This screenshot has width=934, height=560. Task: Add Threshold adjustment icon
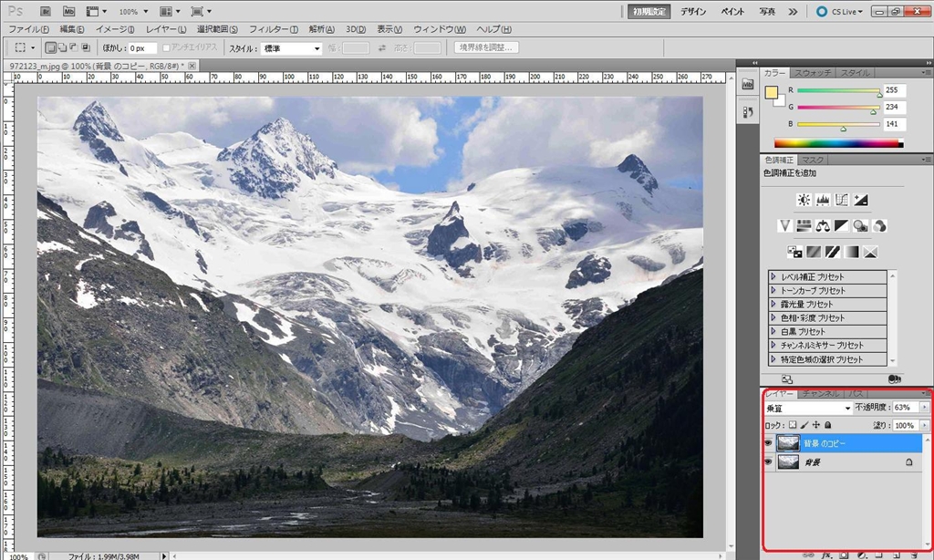click(833, 252)
